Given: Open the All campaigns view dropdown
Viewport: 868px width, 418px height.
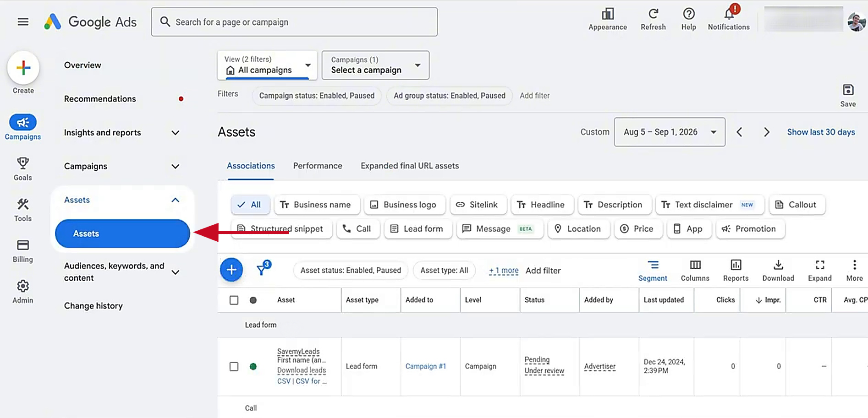Looking at the screenshot, I should (x=267, y=65).
